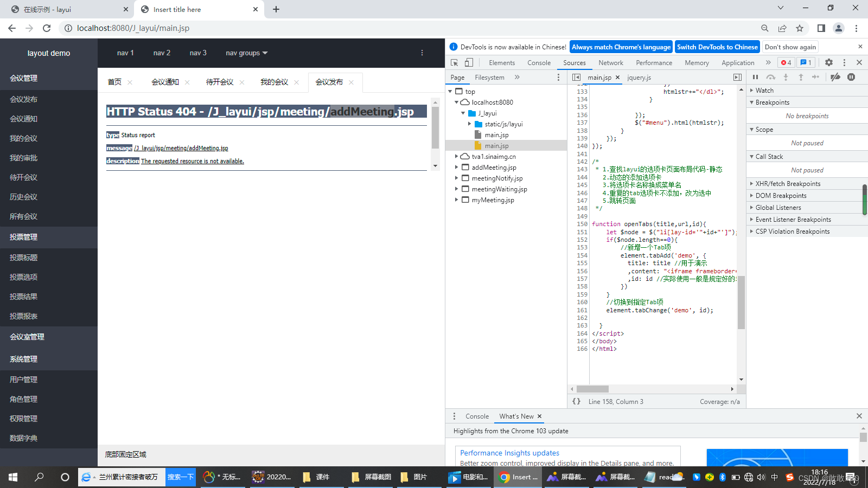Open Performance Insights updates link
Screen dimensions: 868x488
509,453
